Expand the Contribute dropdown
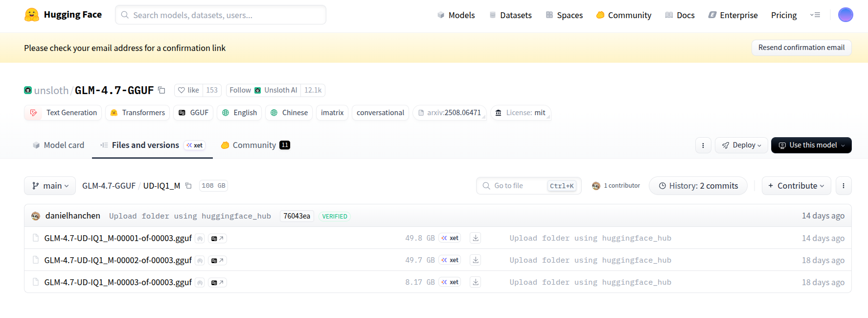 point(796,186)
